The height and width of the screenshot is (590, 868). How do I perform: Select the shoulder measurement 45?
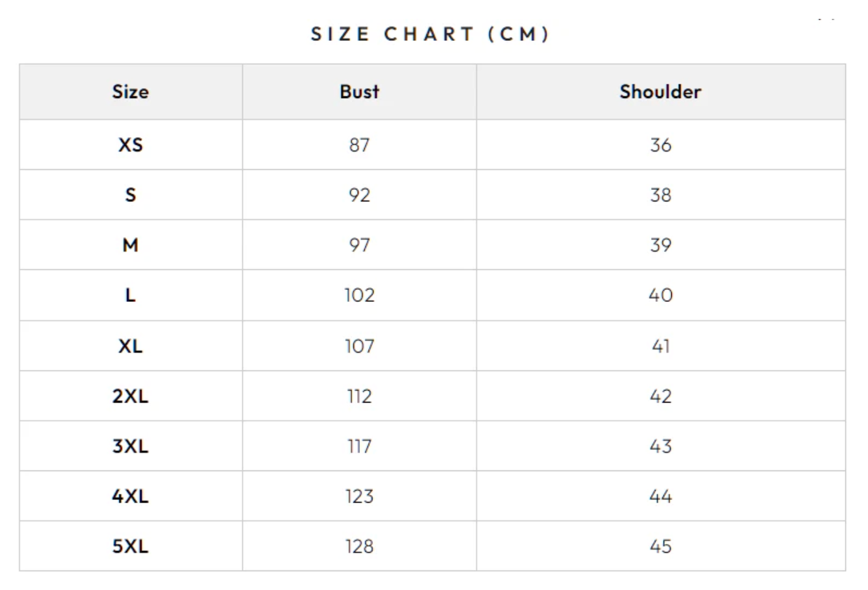[x=660, y=546]
